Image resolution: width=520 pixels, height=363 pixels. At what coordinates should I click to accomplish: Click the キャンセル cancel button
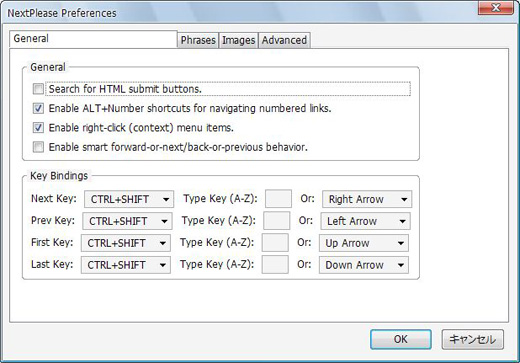tap(473, 339)
